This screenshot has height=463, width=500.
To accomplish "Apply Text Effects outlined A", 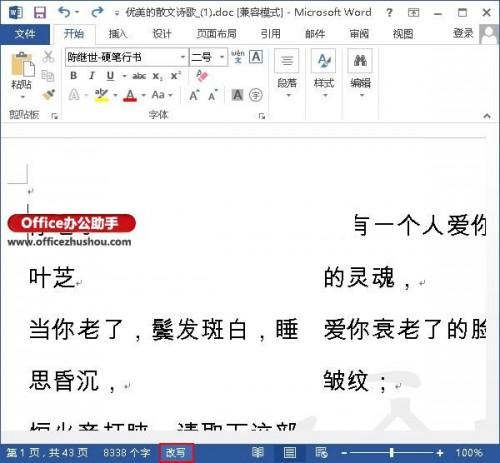I will pos(74,95).
